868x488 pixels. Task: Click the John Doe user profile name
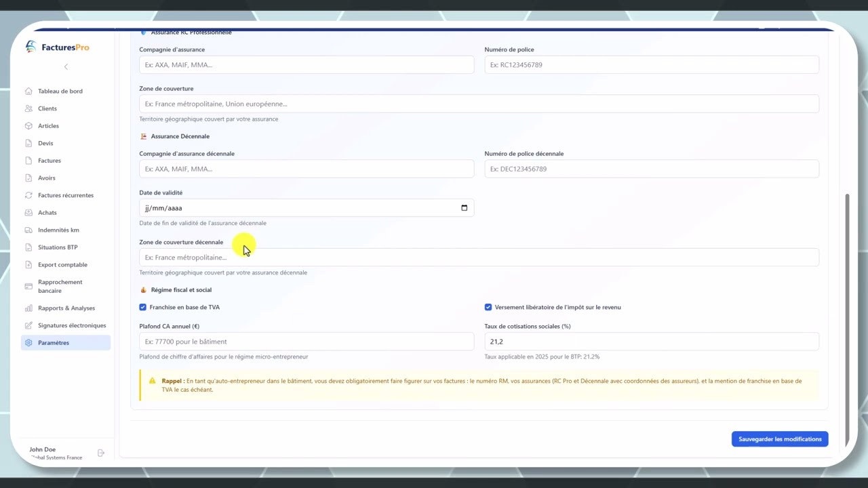tap(43, 449)
